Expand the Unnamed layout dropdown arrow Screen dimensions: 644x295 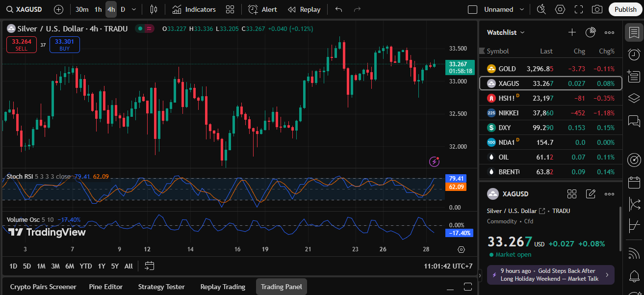coord(521,9)
